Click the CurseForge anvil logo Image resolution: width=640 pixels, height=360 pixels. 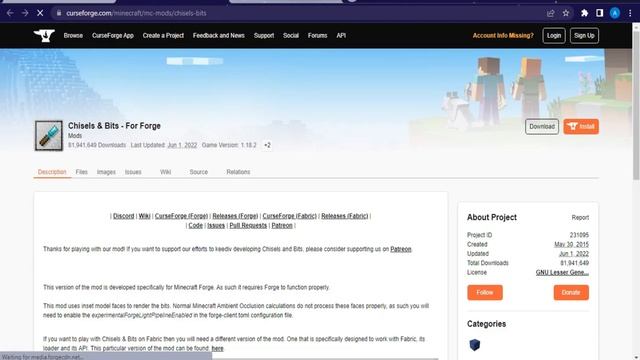tap(44, 36)
